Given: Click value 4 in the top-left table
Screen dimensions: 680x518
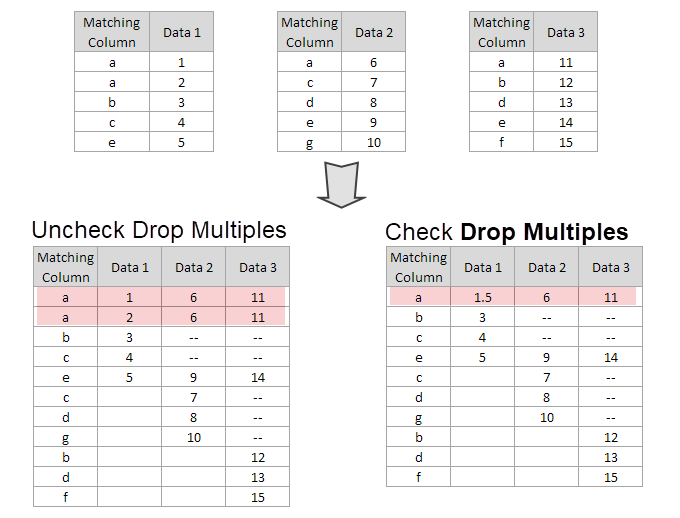Looking at the screenshot, I should coord(182,122).
